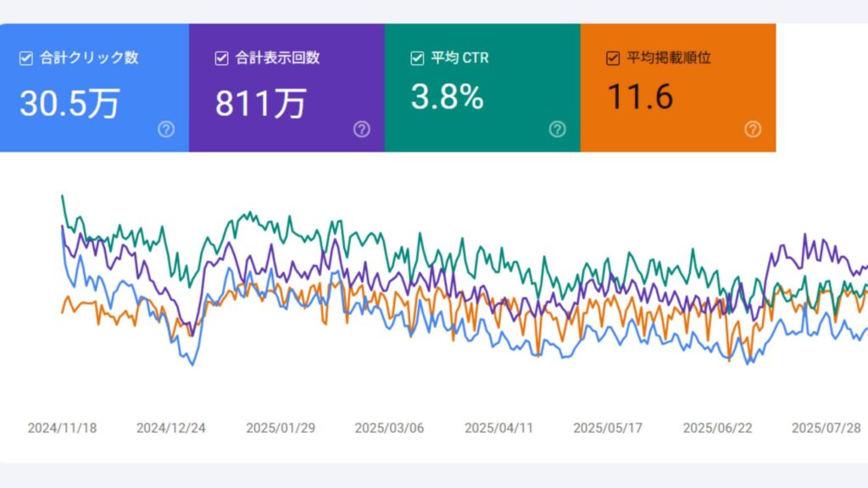
Task: Click the question mark icon on 合計表示回数 card
Action: [360, 130]
